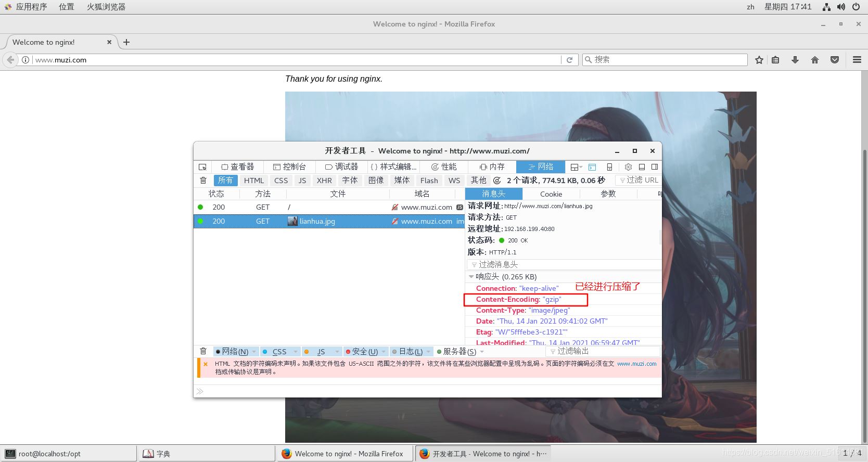Toggle the 图像 request filter

click(x=376, y=181)
